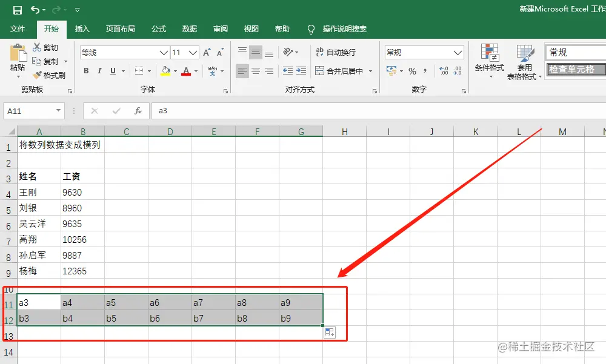Open the font name 等线 dropdown

tap(164, 53)
